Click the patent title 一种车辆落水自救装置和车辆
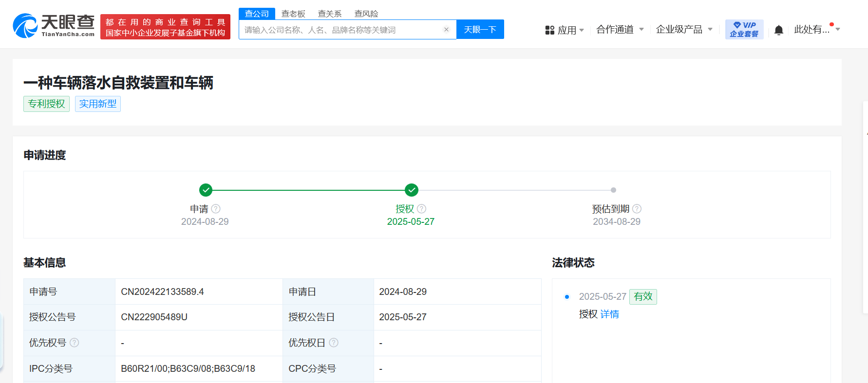Image resolution: width=868 pixels, height=383 pixels. (118, 83)
